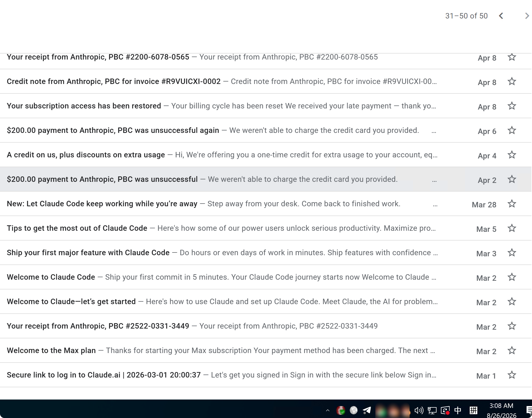Open the taskbar clock and calendar
Screen dimensions: 532x418
502,410
